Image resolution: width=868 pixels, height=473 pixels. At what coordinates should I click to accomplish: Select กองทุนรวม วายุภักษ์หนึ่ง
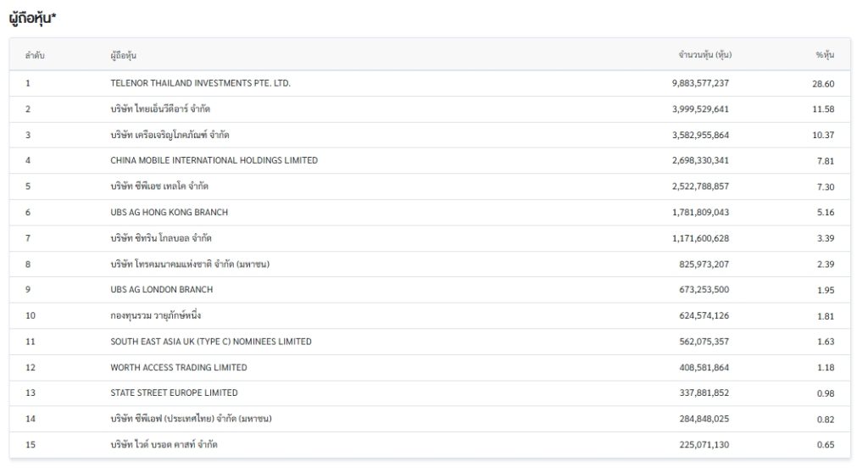pos(155,315)
